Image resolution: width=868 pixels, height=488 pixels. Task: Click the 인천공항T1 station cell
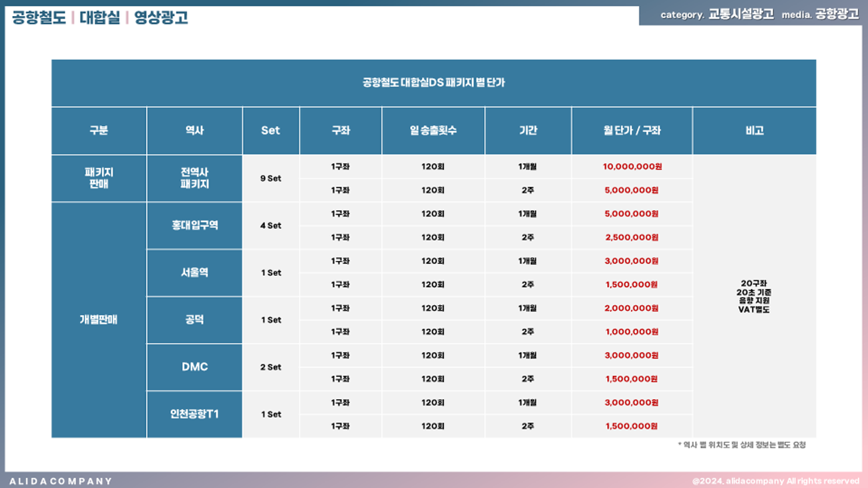[194, 414]
